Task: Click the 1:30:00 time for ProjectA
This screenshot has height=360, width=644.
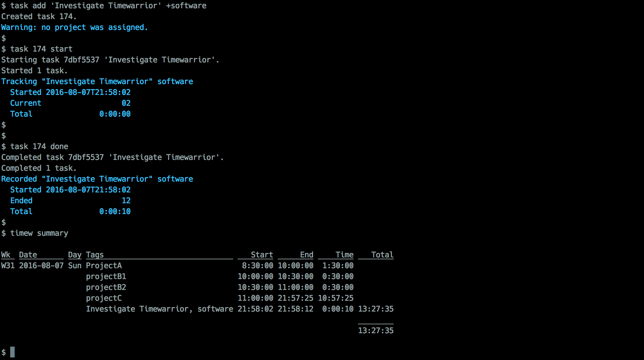Action: click(x=338, y=266)
